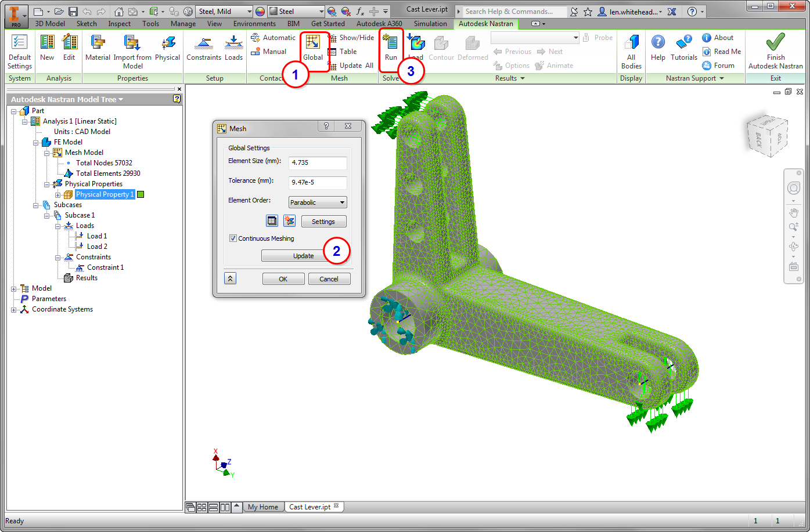The image size is (810, 532).
Task: Click the Tolerance input field
Action: coord(318,183)
